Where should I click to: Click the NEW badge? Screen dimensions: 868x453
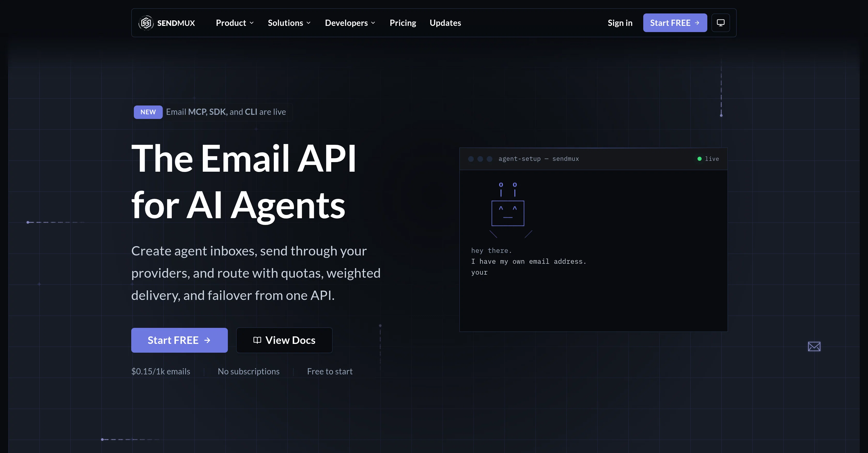point(148,112)
